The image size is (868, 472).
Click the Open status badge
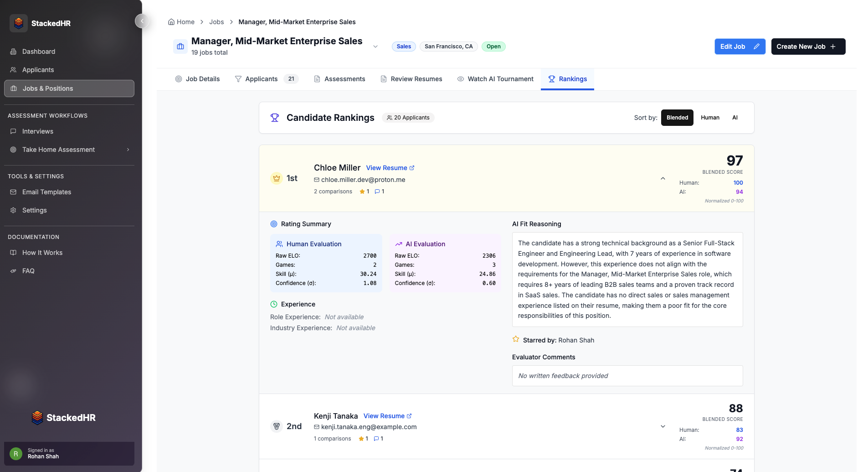[x=493, y=47]
